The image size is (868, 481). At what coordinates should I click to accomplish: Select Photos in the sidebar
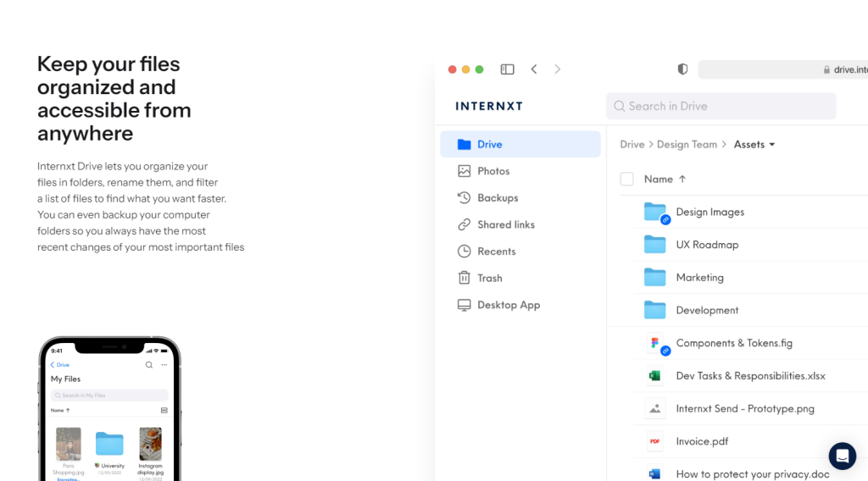[492, 171]
